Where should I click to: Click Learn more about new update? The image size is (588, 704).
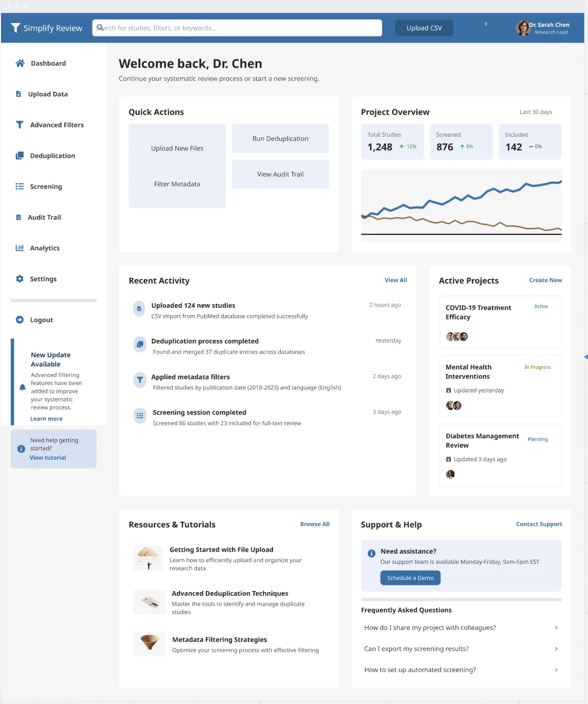pos(46,419)
